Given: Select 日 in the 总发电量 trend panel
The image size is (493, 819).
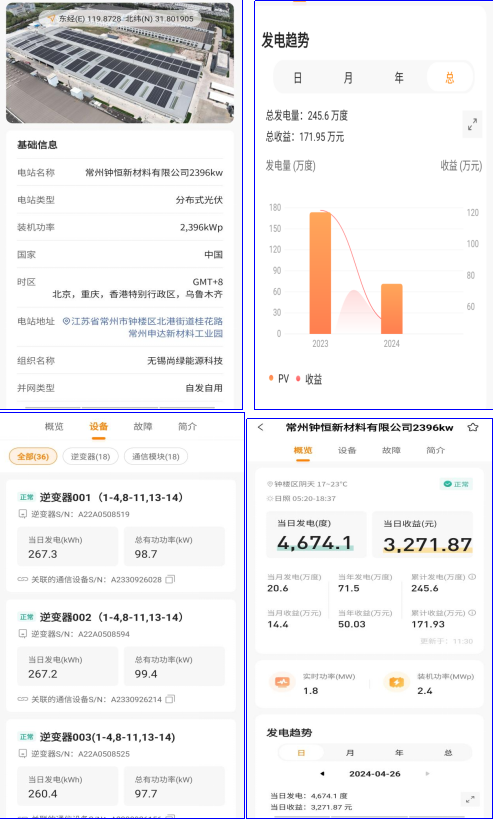Looking at the screenshot, I should (298, 78).
